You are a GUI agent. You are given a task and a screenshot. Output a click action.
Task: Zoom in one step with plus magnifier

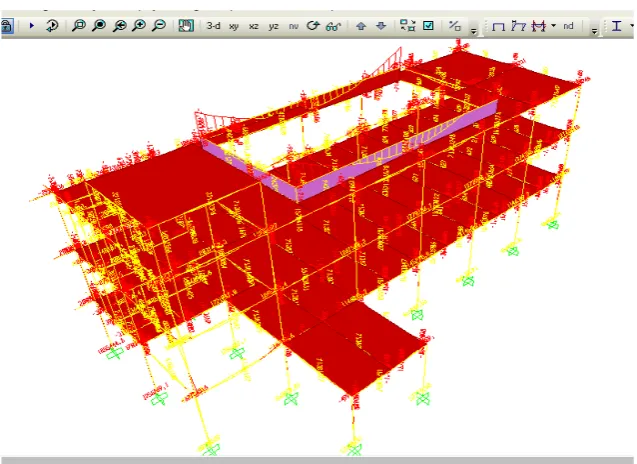(139, 26)
